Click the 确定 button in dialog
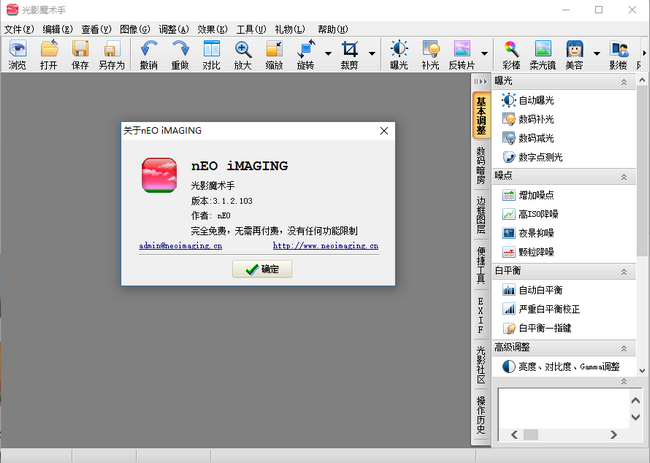 tap(262, 269)
